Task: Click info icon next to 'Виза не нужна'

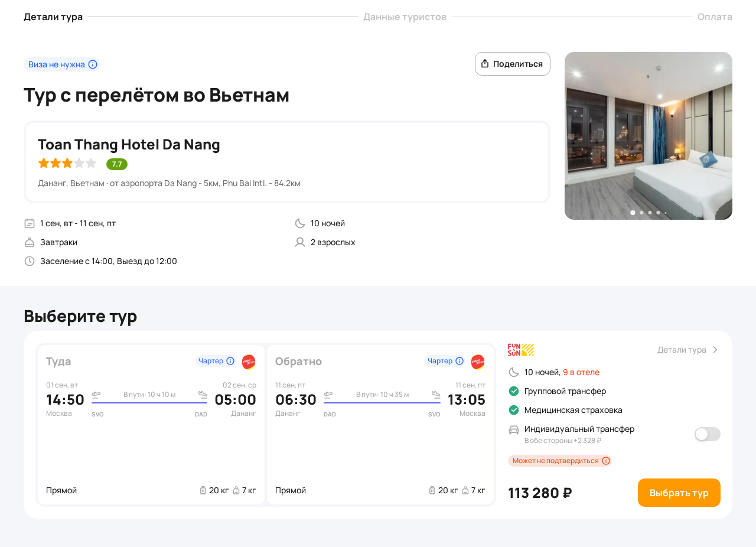Action: point(93,64)
